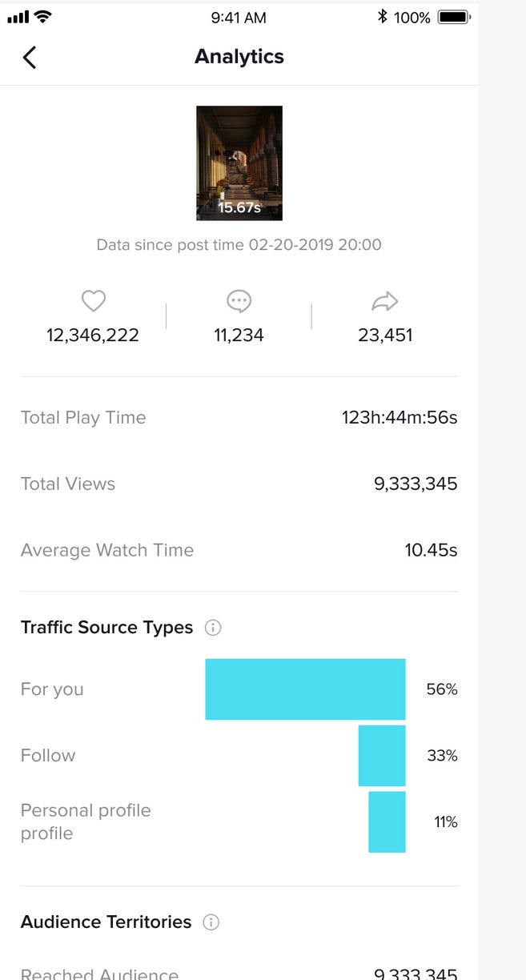Screen dimensions: 526x980
Task: Expand the Total Views row
Action: pyautogui.click(x=239, y=484)
